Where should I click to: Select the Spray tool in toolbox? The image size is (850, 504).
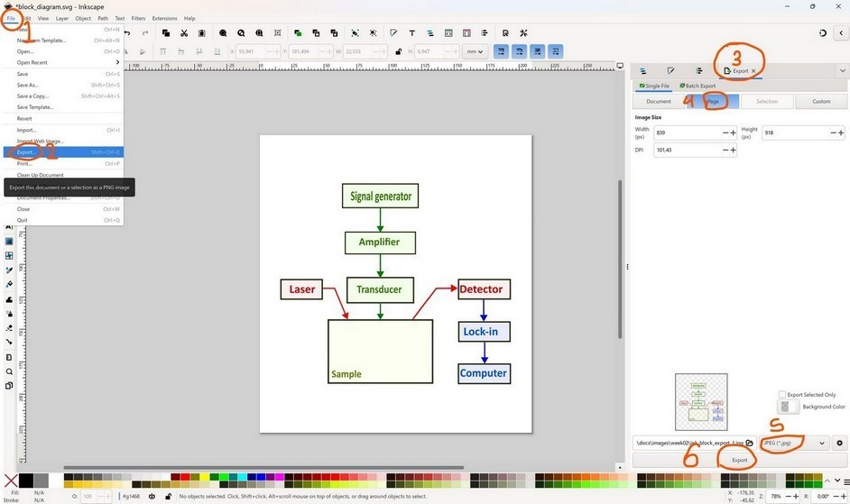tap(9, 313)
